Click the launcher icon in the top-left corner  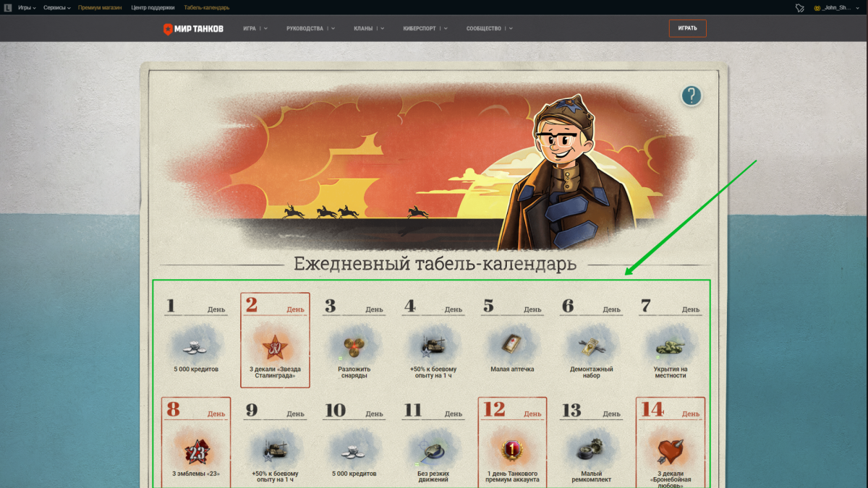tap(8, 8)
